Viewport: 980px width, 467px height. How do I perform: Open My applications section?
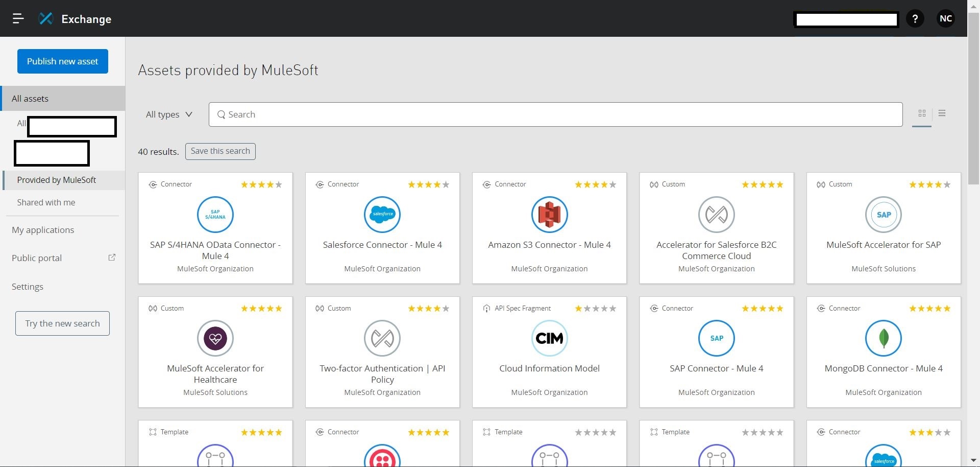pos(43,230)
